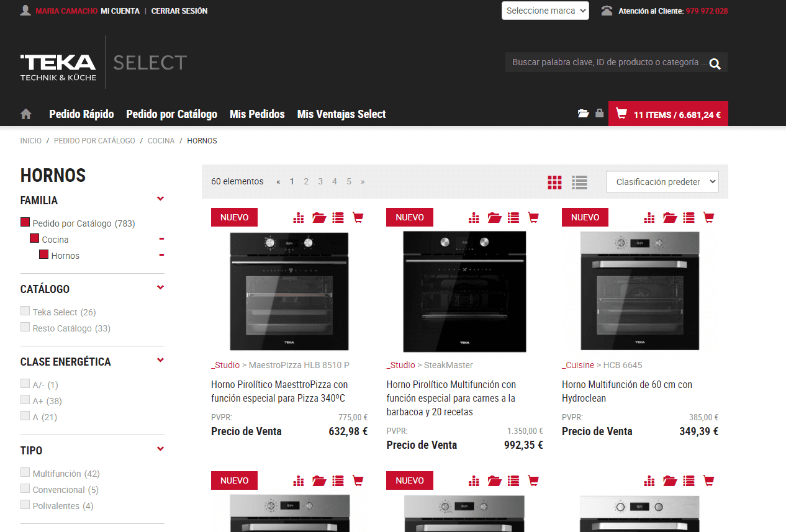The image size is (786, 532).
Task: Compare icon for SteakMaster oven
Action: [474, 217]
